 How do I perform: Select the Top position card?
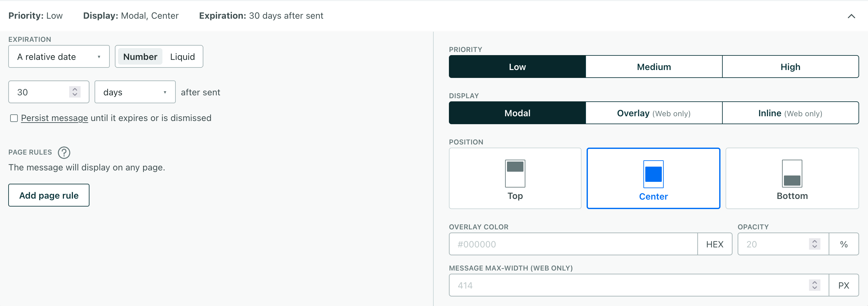tap(515, 178)
